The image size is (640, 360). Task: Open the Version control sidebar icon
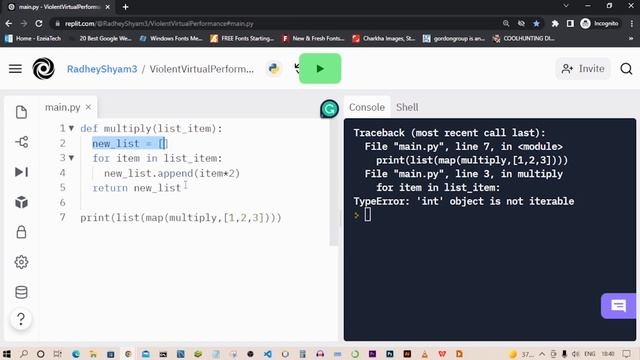click(21, 142)
